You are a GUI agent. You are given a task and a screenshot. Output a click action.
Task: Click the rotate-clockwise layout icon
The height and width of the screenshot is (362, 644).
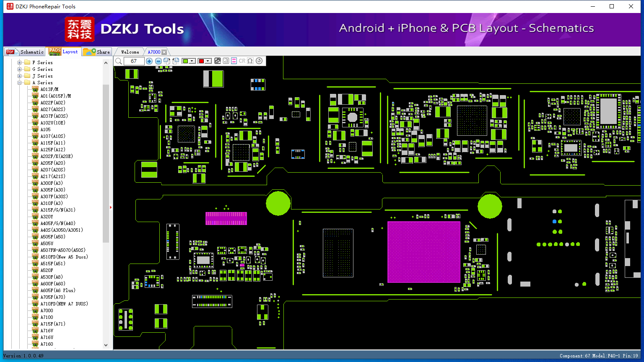[167, 61]
